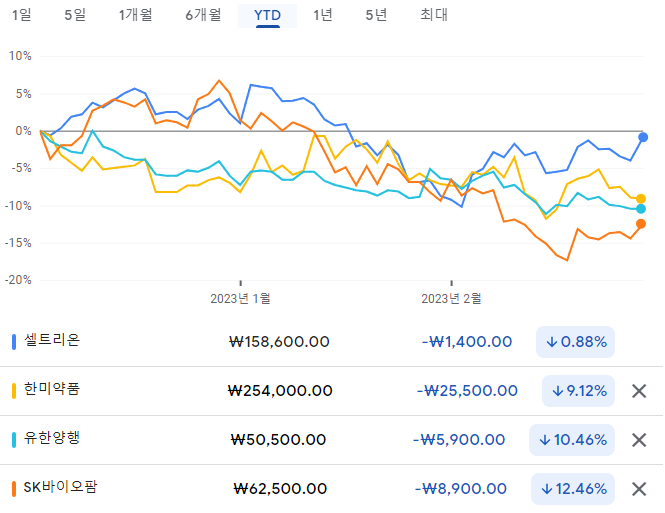Open the 유한양행 stock row
The height and width of the screenshot is (513, 665).
(332, 440)
